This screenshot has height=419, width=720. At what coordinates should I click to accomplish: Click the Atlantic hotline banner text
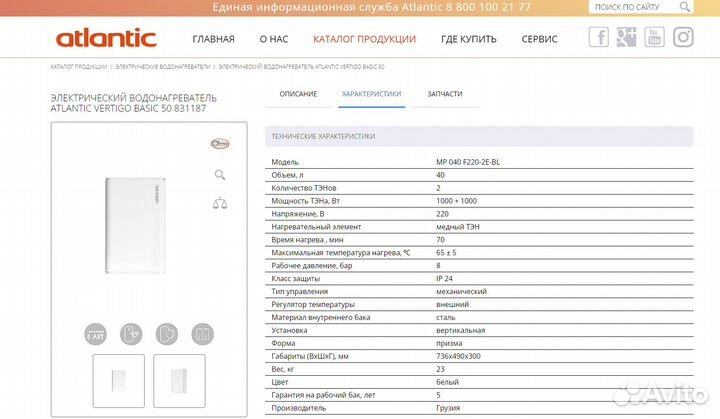pos(371,7)
